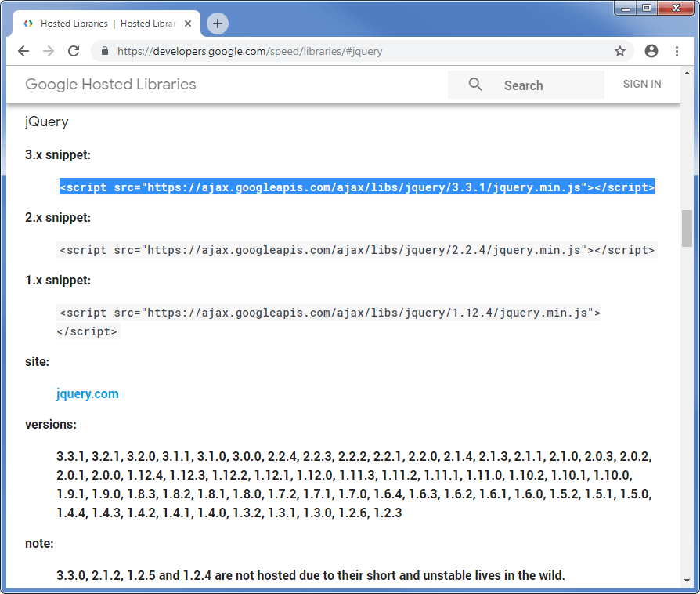
Task: Minimize the Chrome window
Action: click(626, 8)
